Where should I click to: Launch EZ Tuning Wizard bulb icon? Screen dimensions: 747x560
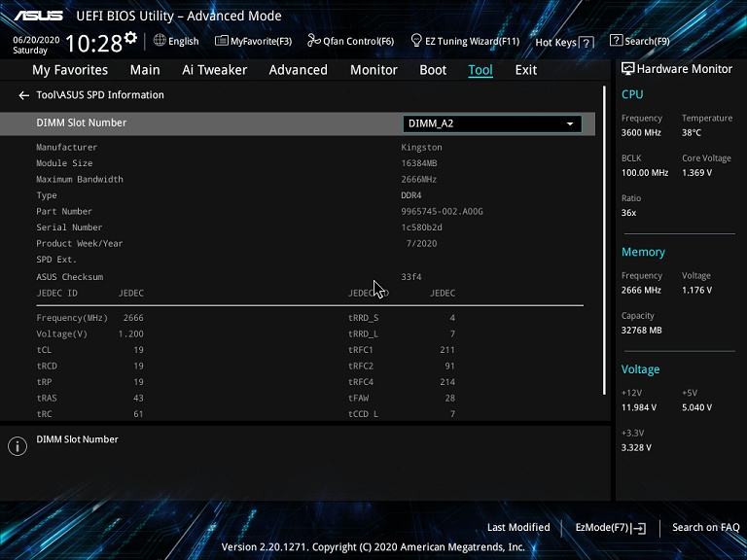tap(416, 40)
